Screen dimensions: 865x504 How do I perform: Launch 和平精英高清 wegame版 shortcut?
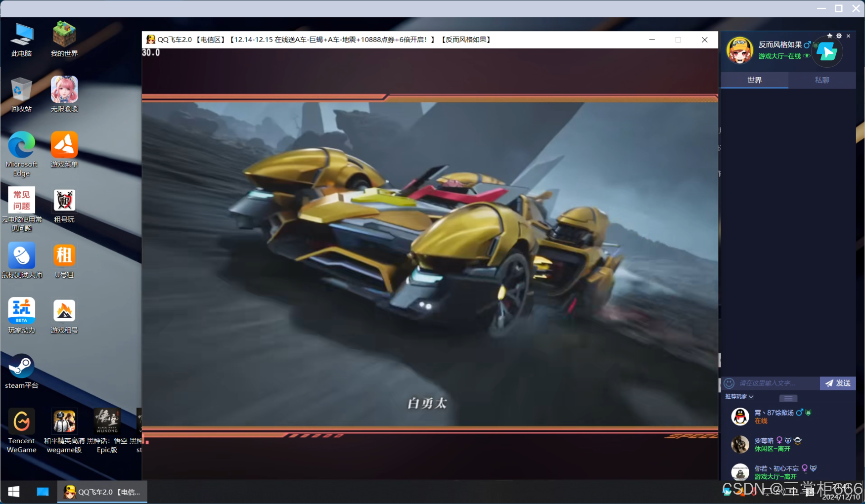coord(64,431)
